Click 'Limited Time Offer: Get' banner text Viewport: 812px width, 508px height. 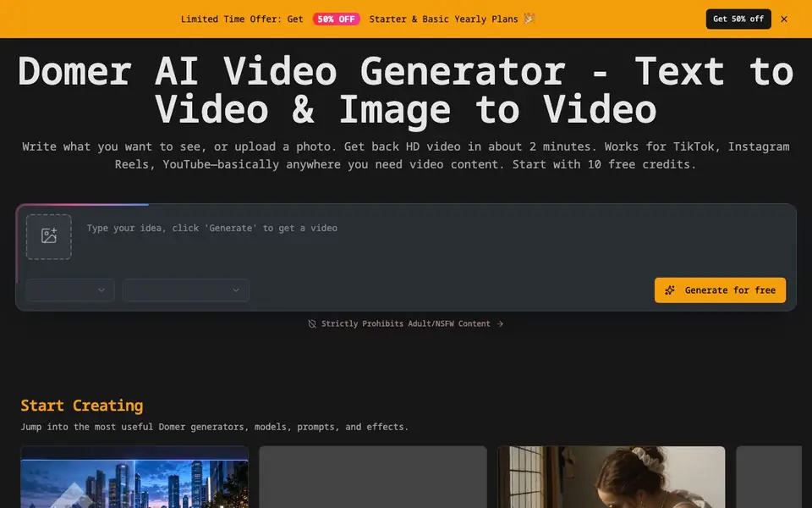coord(242,19)
